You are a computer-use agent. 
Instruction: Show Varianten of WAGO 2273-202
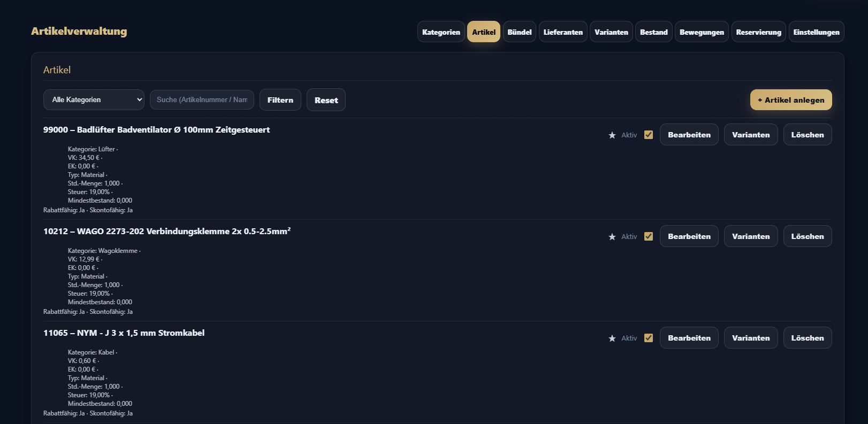751,236
